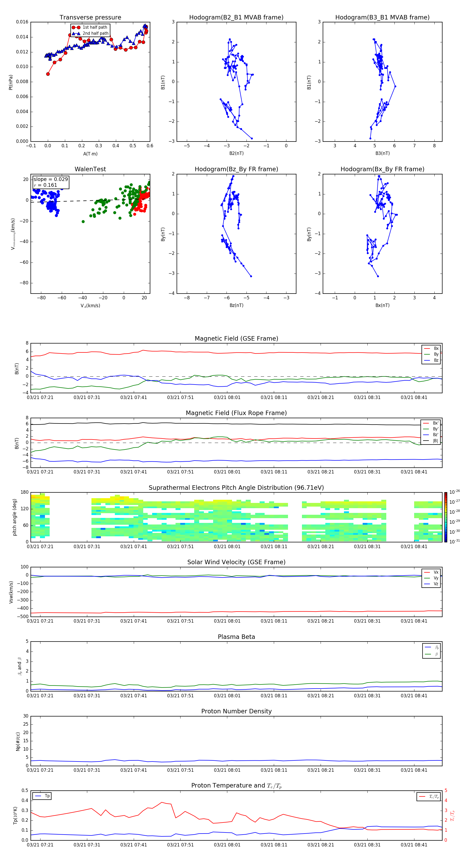The width and height of the screenshot is (473, 868).
Task: Click the "Hodogram(B2_B1 MVAB frame)" title
Action: coord(236,18)
